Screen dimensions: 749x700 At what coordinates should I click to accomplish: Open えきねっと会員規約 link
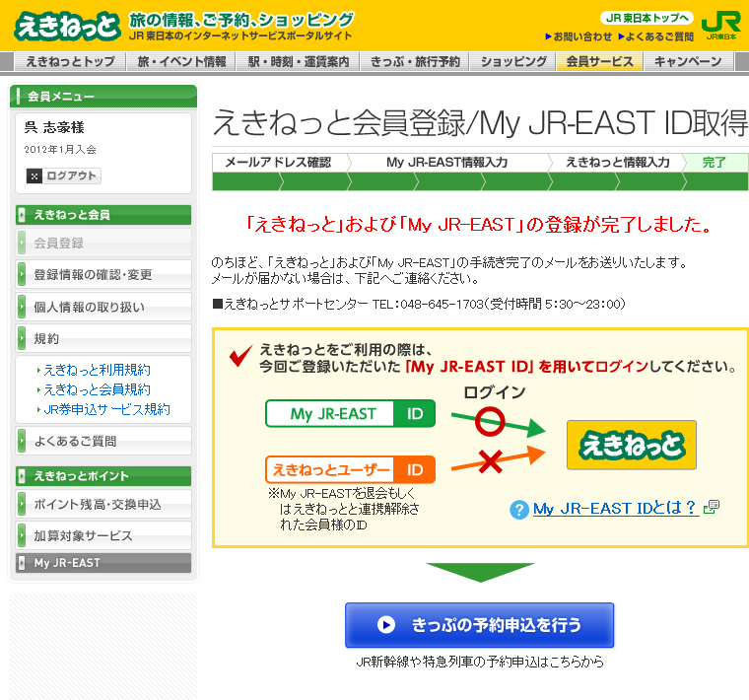coord(97,389)
